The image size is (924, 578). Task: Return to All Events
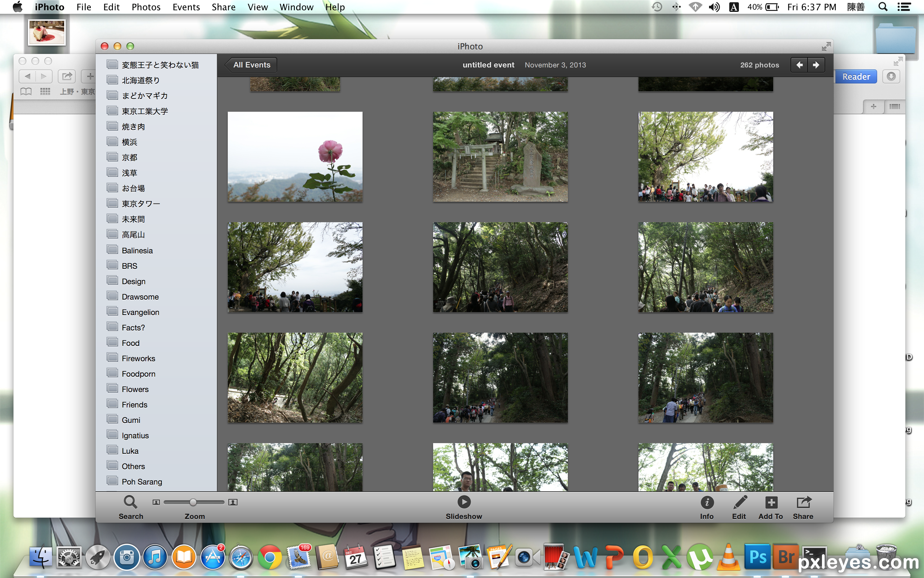(x=251, y=65)
